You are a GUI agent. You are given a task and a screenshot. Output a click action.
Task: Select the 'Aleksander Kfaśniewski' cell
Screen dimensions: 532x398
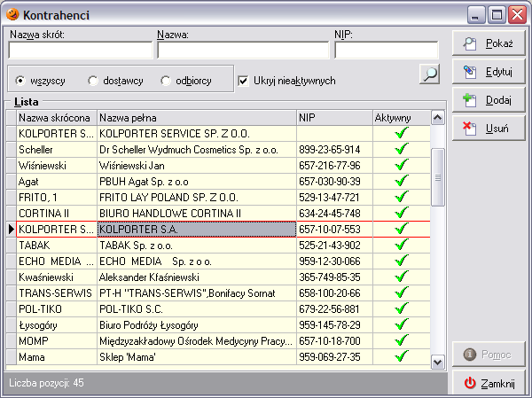[x=197, y=277]
